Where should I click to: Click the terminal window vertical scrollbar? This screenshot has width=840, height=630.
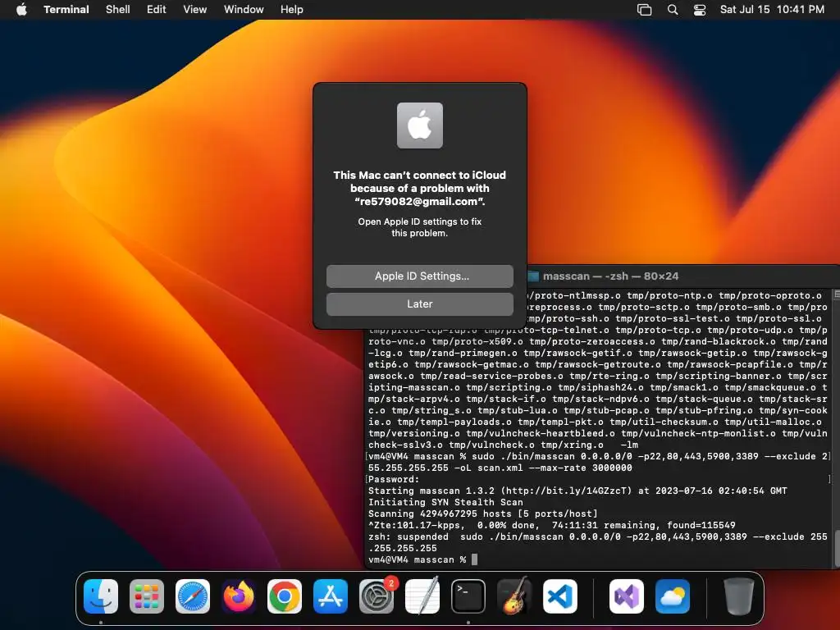coord(837,549)
